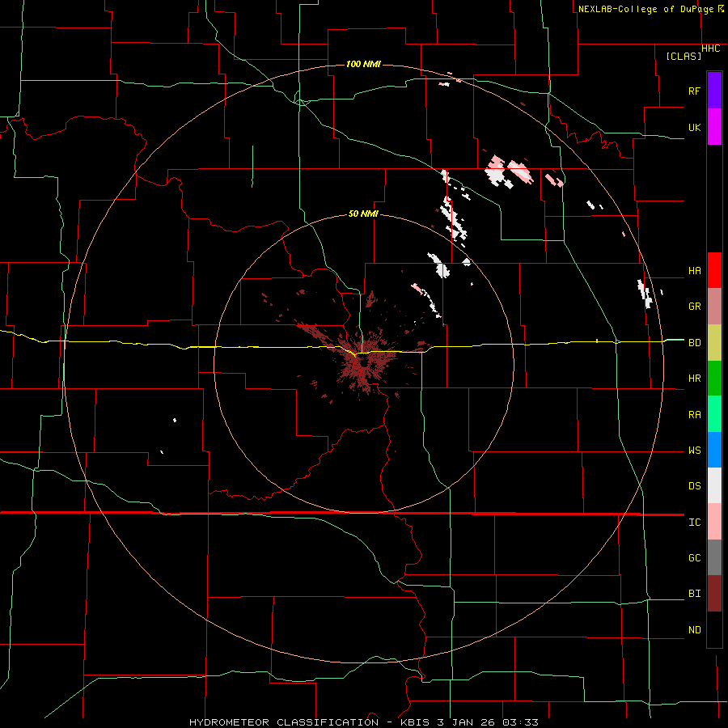Click the KBIS station identifier
Screen dimensions: 728x728
[413, 722]
